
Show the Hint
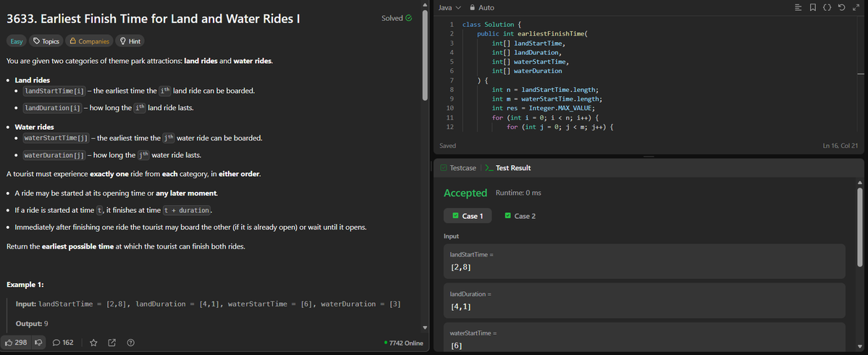click(x=130, y=41)
